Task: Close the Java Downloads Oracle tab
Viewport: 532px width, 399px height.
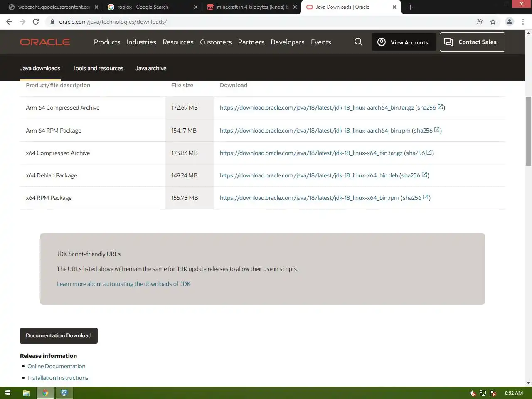Action: [394, 7]
